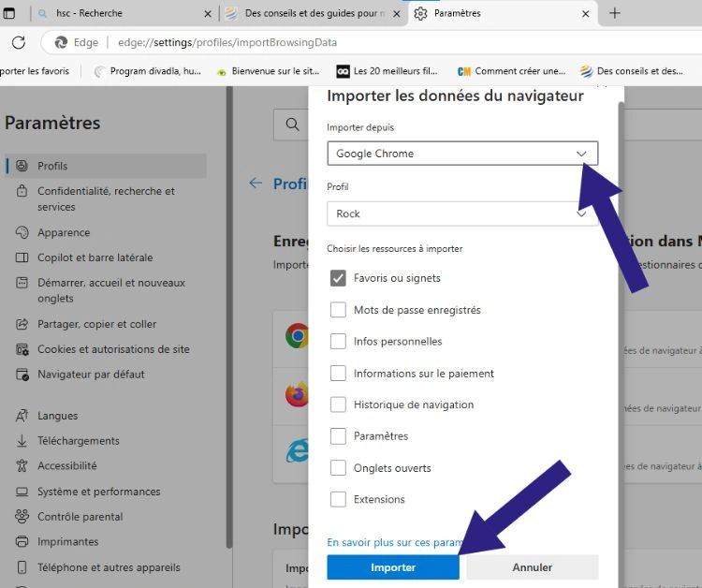Click the Copilot sidebar panel icon
The image size is (702, 588).
click(x=22, y=257)
